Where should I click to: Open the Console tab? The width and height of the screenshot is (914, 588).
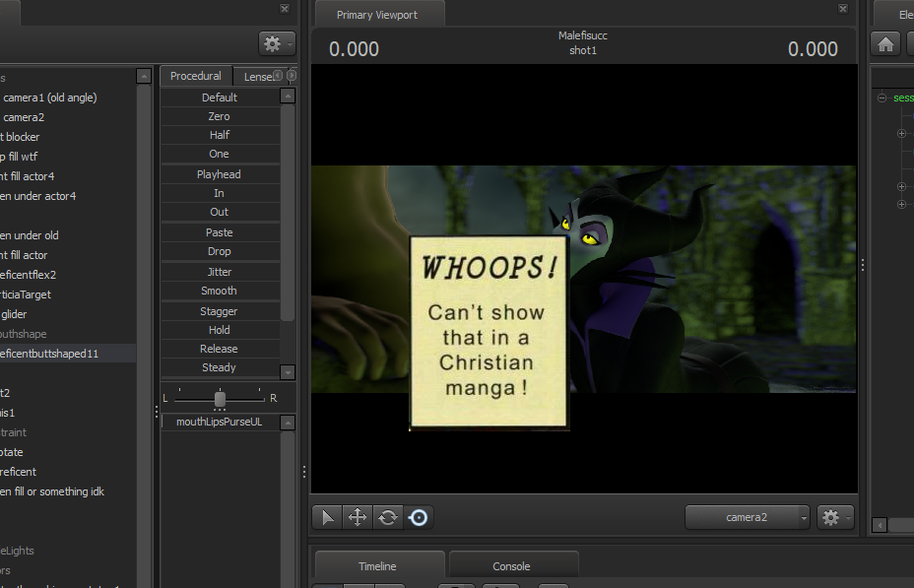click(x=511, y=566)
